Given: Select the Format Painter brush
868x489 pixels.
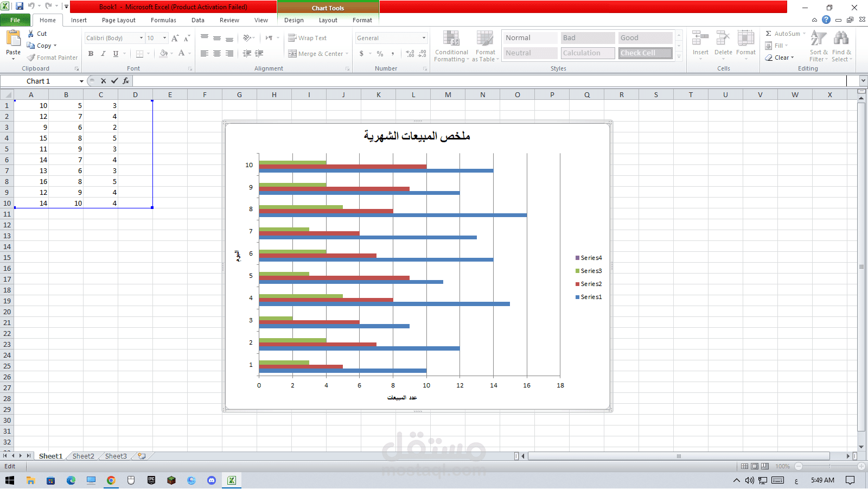Looking at the screenshot, I should 31,58.
